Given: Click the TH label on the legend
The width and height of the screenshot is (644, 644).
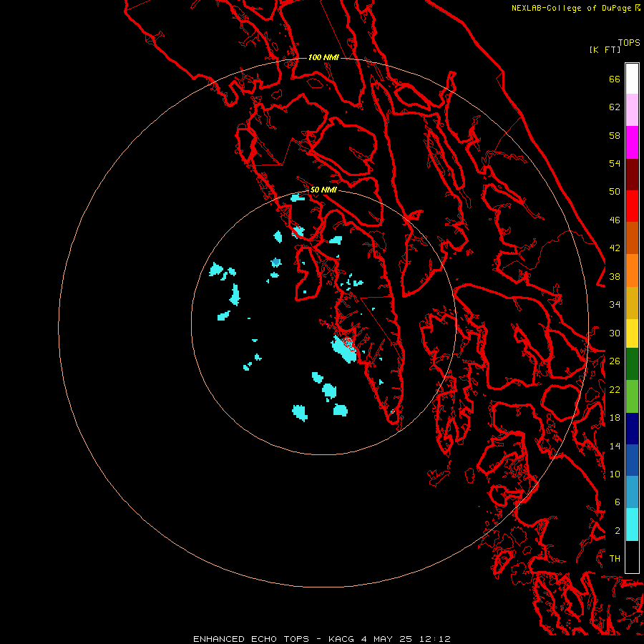Looking at the screenshot, I should [x=615, y=559].
